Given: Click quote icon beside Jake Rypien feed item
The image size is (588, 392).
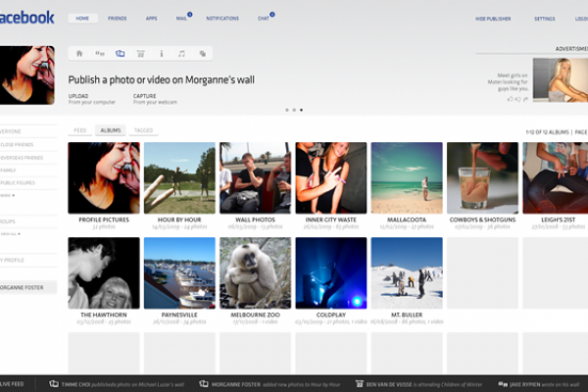Looking at the screenshot, I should pos(503,384).
